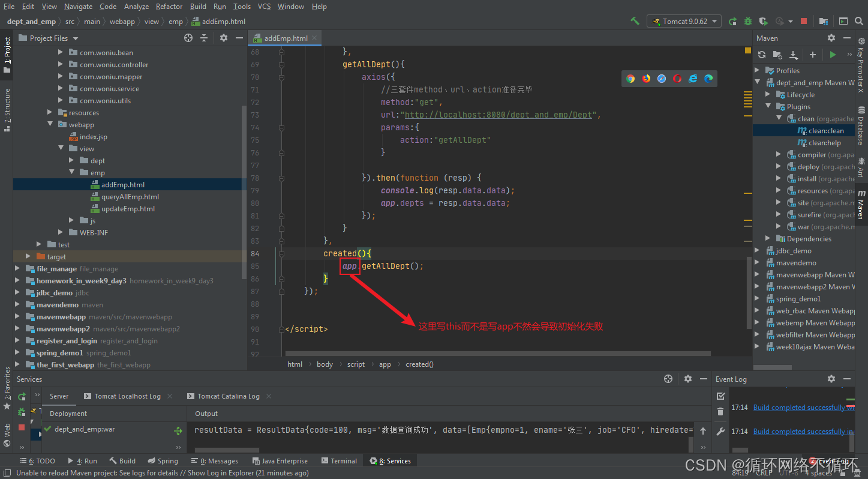Open Settings via the Event Log gear
868x479 pixels.
[831, 379]
